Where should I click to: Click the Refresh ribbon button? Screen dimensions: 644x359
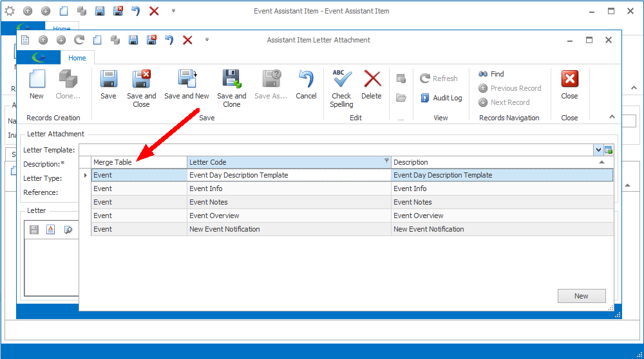click(439, 78)
